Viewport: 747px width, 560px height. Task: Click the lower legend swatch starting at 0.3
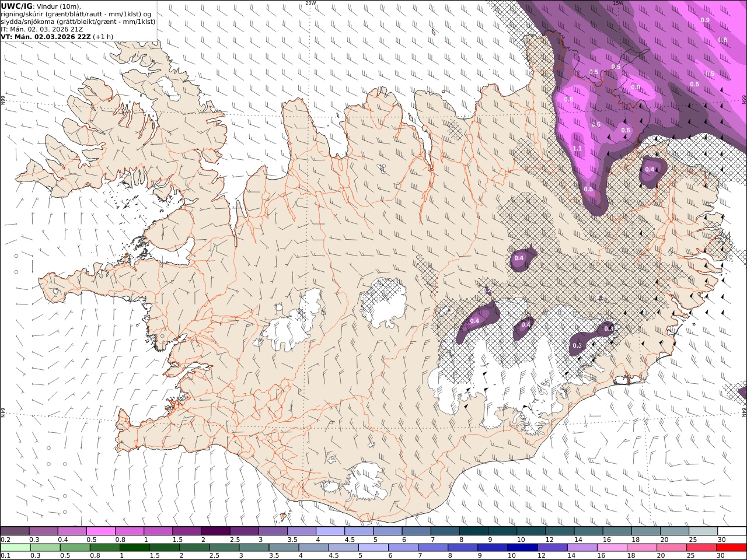pyautogui.click(x=45, y=547)
